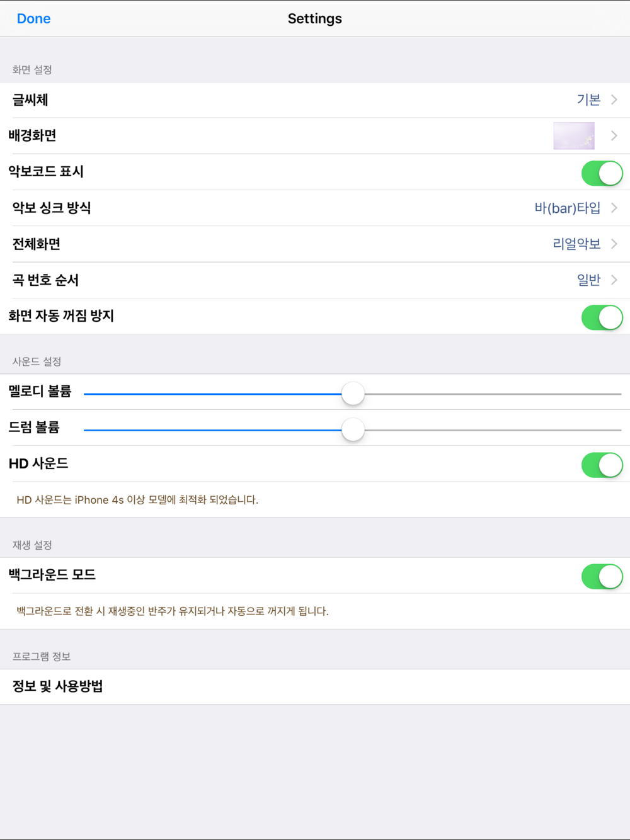
Task: Select the 배경화면 background thumbnail
Action: [574, 136]
